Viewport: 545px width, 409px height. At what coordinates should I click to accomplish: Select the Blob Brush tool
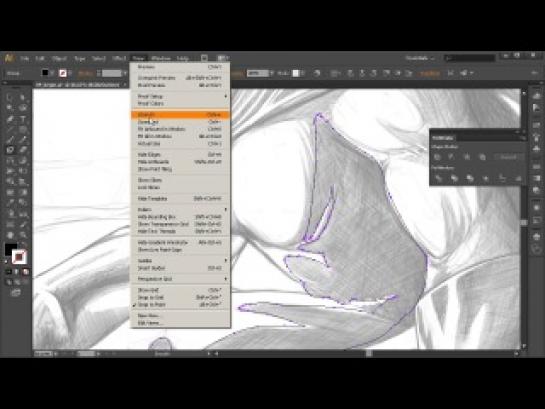[x=10, y=150]
